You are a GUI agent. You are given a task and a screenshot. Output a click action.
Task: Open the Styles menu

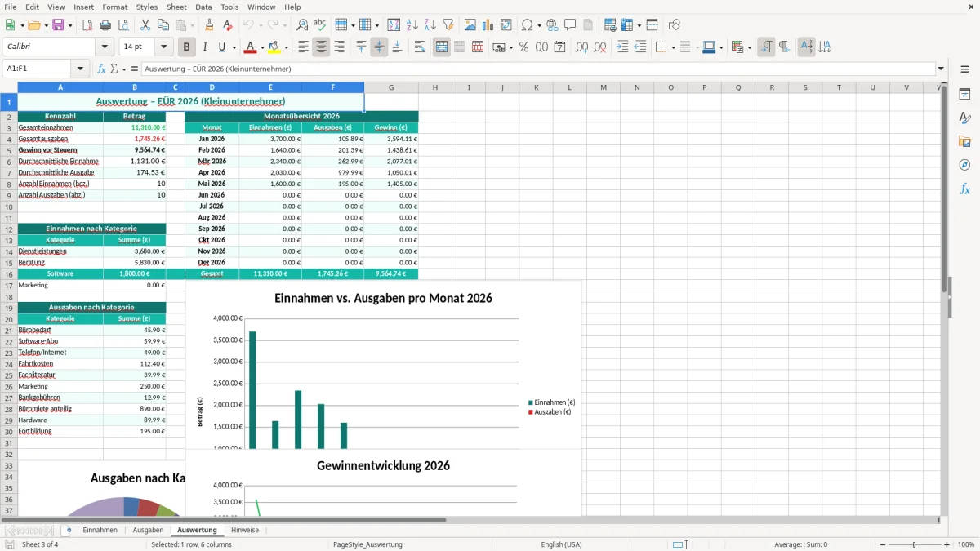coord(147,7)
